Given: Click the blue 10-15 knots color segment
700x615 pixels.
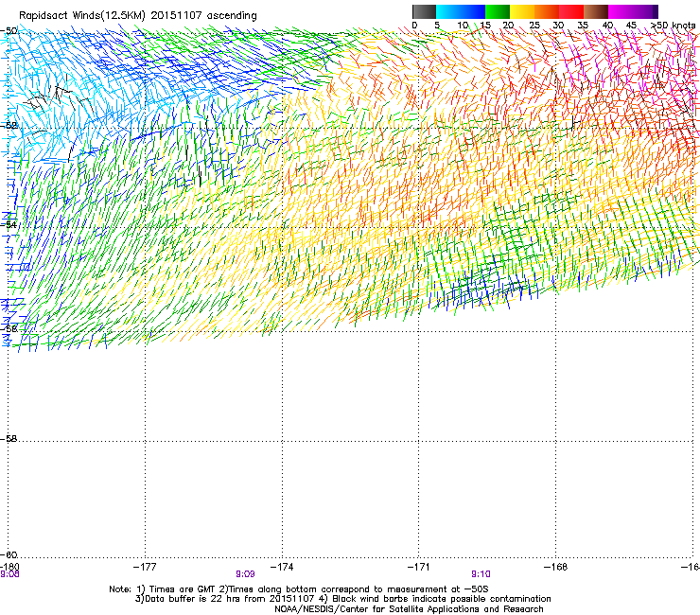Looking at the screenshot, I should (473, 11).
